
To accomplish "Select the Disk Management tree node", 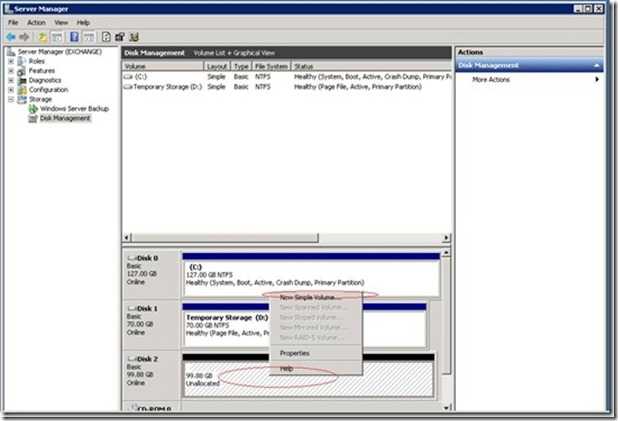I will [65, 118].
